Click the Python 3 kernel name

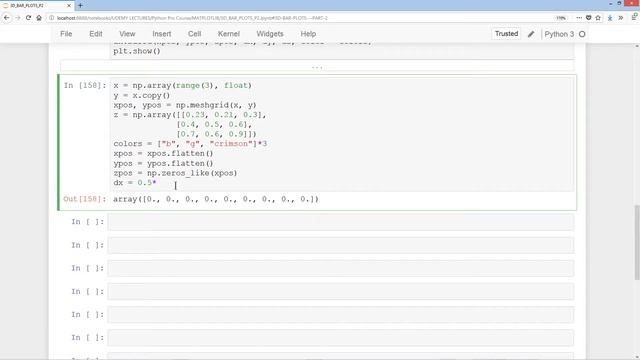point(559,34)
